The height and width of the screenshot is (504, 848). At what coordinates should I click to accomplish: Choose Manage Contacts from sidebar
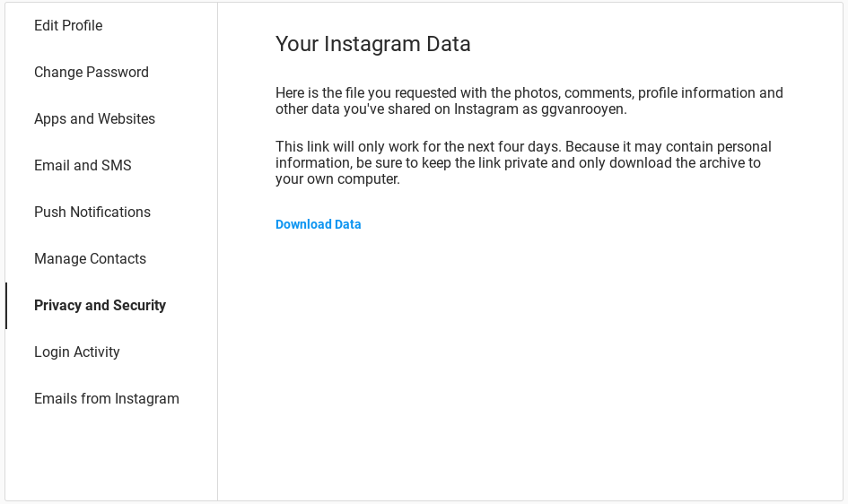point(90,259)
